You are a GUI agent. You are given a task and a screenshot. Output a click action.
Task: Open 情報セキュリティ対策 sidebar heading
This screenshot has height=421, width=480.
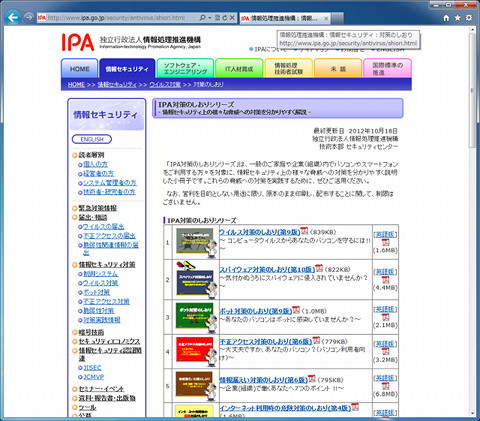(x=107, y=265)
